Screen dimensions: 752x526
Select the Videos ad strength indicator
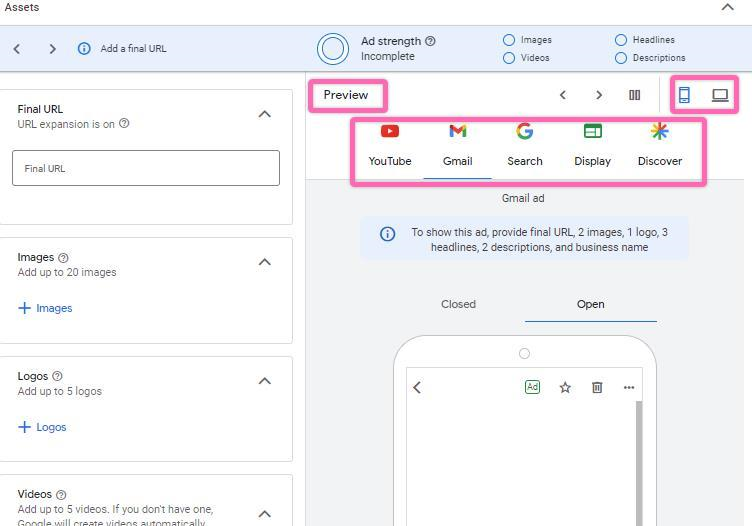pyautogui.click(x=509, y=58)
